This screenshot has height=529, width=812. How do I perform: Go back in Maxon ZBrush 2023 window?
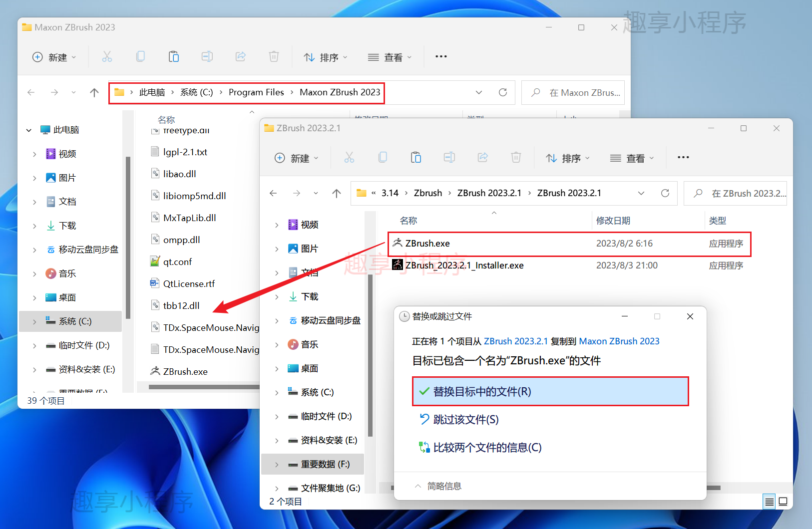click(x=31, y=92)
